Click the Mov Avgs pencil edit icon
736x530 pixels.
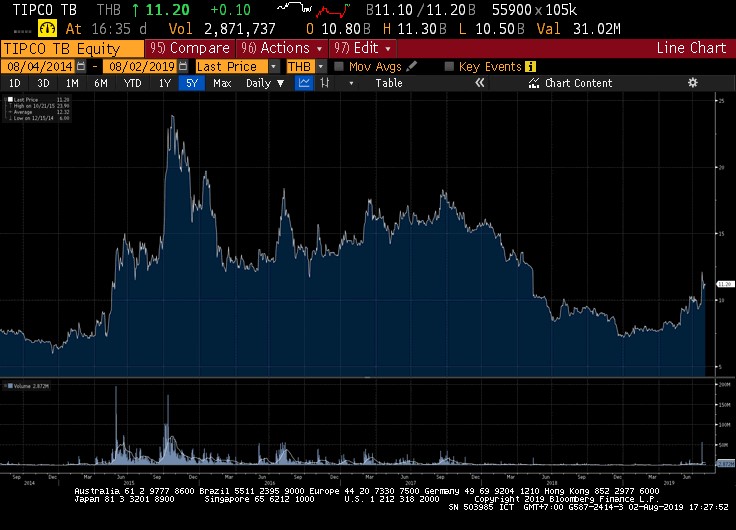tap(412, 66)
